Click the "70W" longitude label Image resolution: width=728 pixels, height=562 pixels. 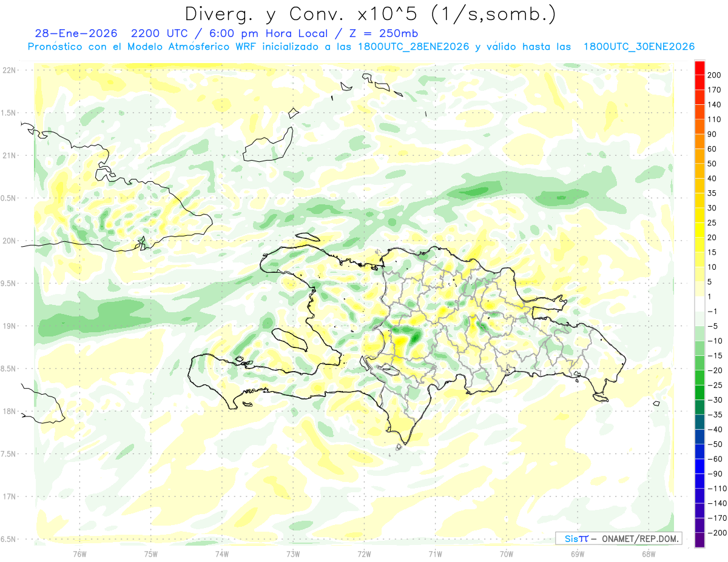pos(507,554)
